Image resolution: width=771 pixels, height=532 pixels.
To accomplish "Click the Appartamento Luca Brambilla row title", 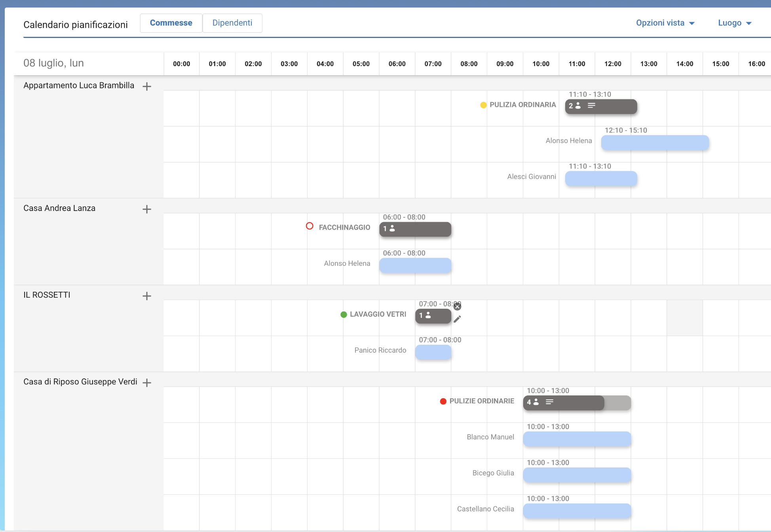I will coord(79,85).
